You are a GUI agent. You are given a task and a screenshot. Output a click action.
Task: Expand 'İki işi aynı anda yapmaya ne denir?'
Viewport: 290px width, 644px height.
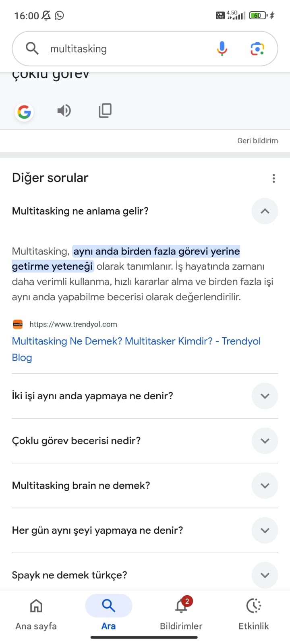click(265, 396)
